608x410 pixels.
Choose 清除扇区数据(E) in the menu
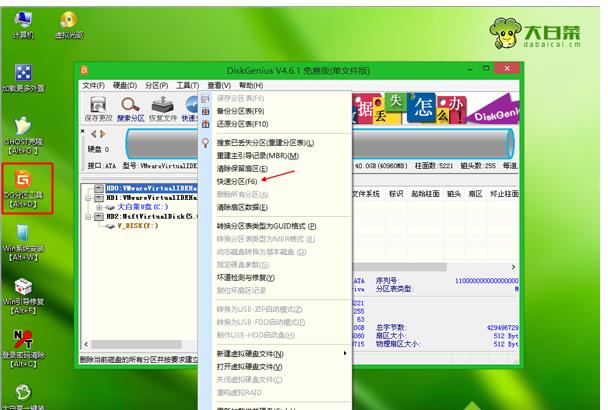(242, 207)
